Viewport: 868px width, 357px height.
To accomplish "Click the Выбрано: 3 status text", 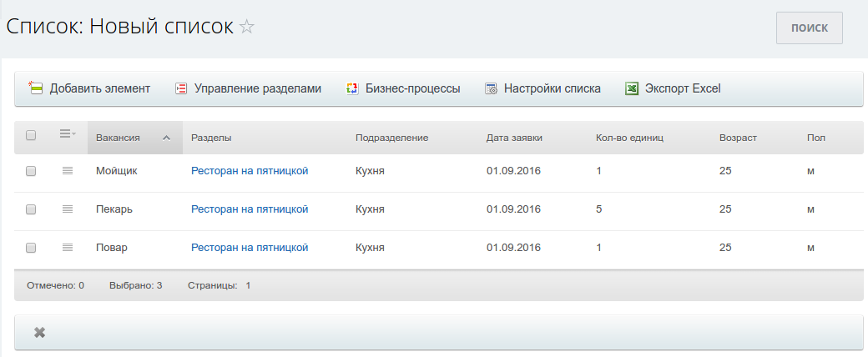I will pyautogui.click(x=135, y=285).
